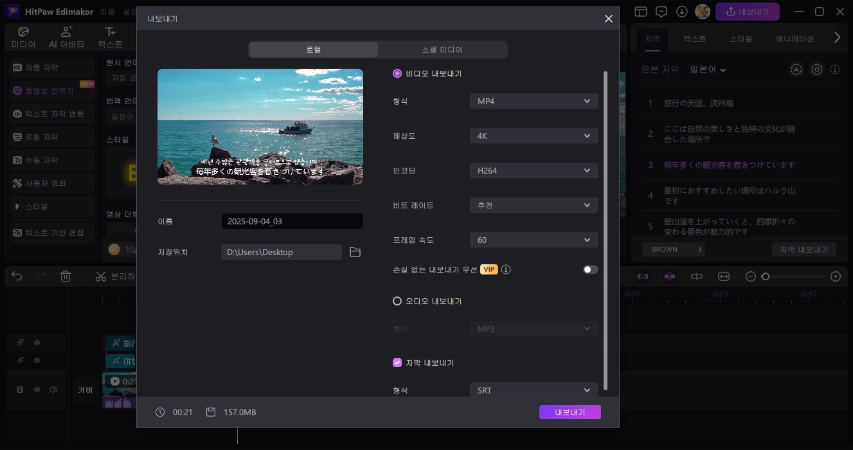The image size is (853, 450).
Task: Browse for save location with folder icon
Action: click(355, 252)
